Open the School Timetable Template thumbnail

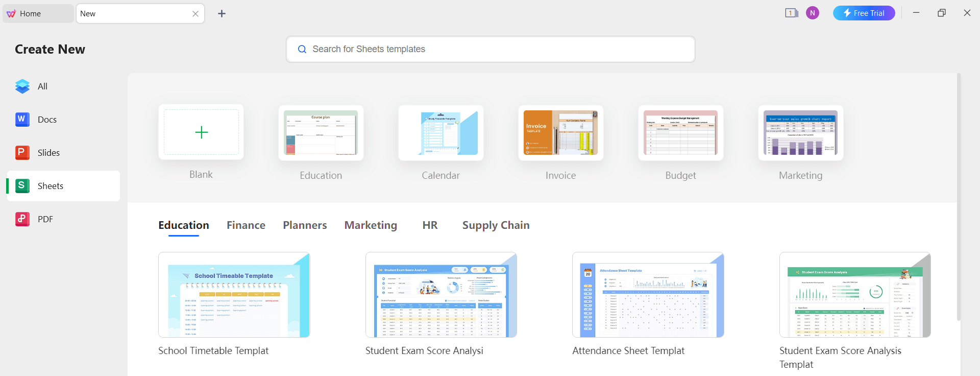click(x=234, y=295)
